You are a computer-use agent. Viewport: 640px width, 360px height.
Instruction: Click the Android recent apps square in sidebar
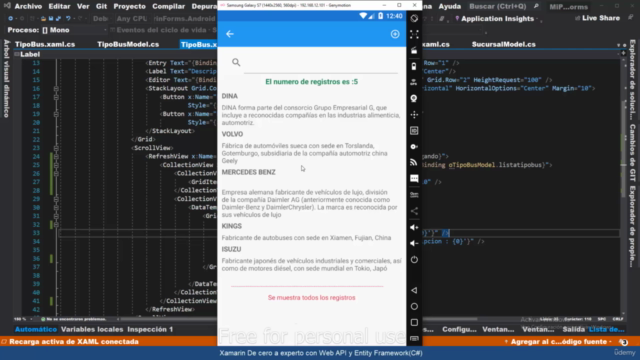(414, 322)
